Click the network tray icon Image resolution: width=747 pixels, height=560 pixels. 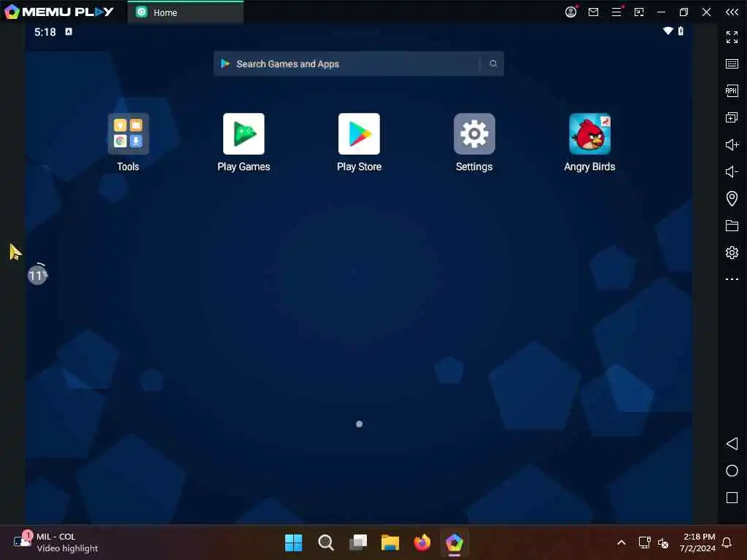pos(644,542)
